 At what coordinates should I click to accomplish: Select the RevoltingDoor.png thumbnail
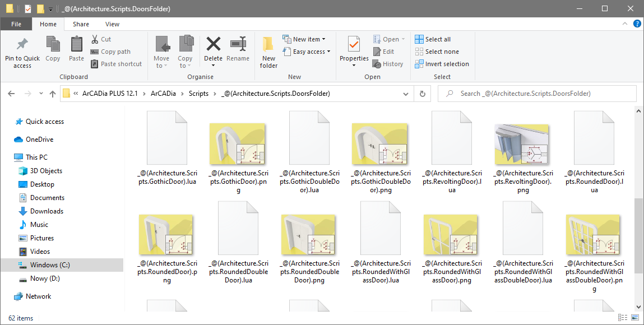coord(522,144)
